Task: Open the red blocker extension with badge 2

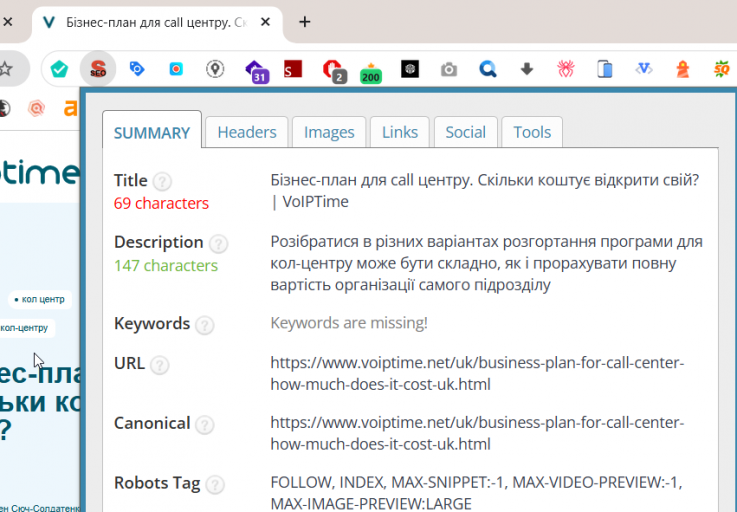Action: (x=334, y=71)
